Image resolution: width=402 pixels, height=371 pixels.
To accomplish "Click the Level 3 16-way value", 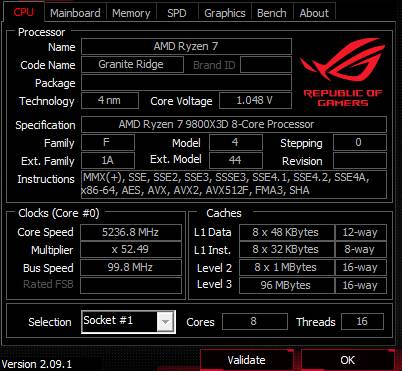I will pyautogui.click(x=361, y=286).
